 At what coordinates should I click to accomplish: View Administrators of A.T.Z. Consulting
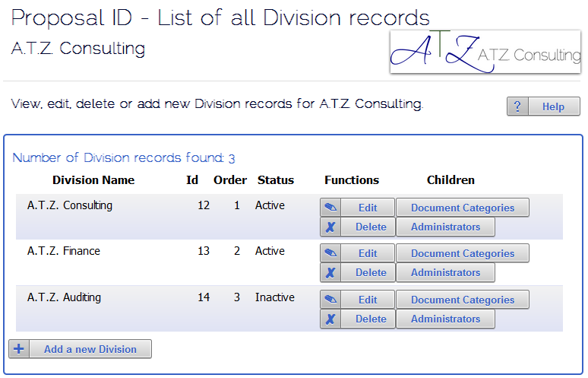coord(445,227)
